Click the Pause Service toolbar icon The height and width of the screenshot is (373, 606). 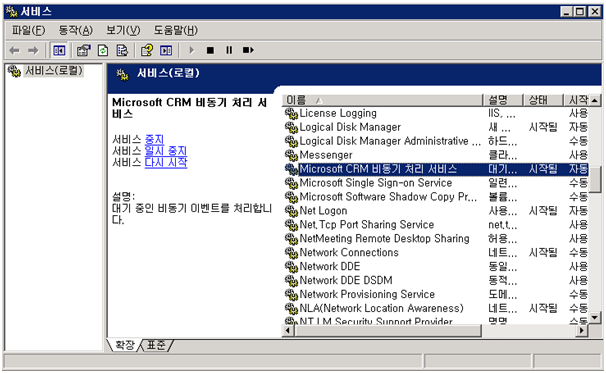click(229, 50)
